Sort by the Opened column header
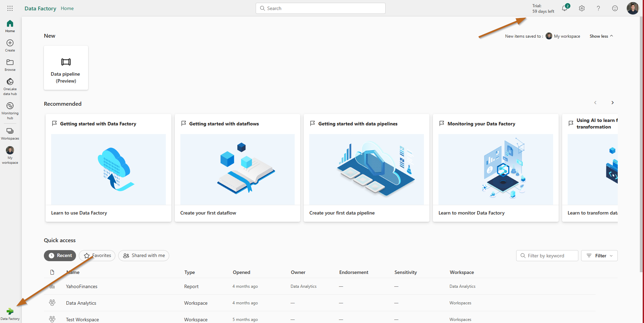Image resolution: width=644 pixels, height=323 pixels. point(241,272)
